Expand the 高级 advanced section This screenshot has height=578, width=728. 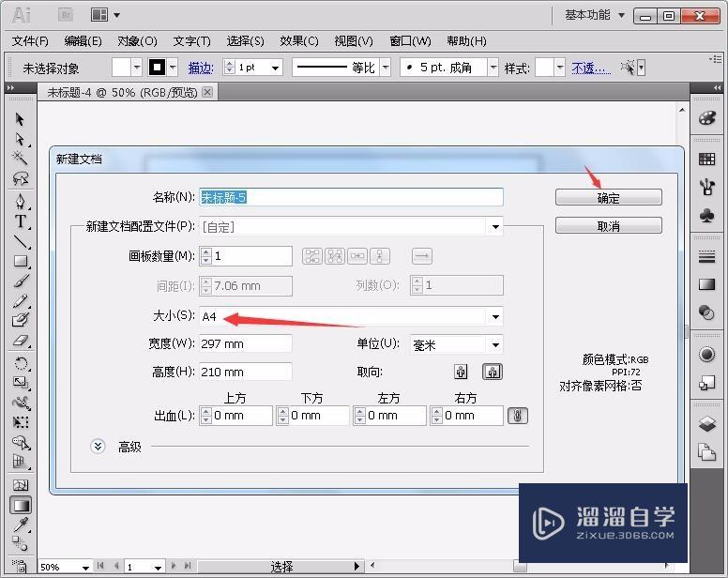coord(98,447)
